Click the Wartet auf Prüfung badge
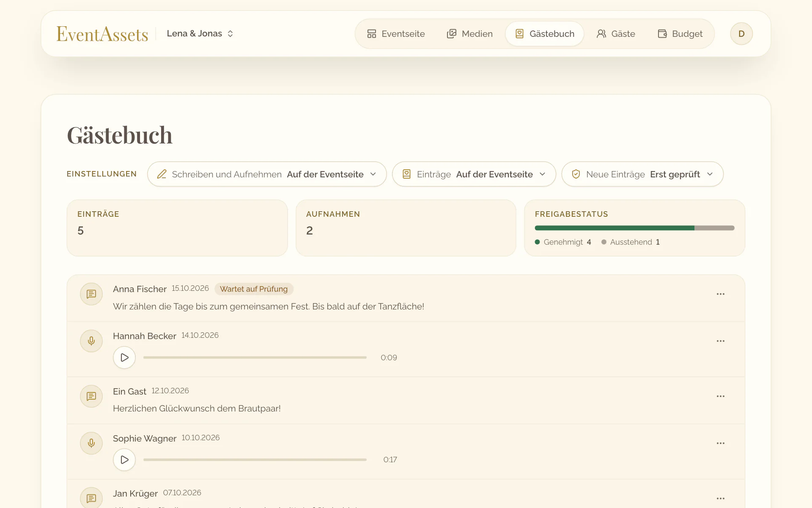This screenshot has width=812, height=508. coord(254,289)
